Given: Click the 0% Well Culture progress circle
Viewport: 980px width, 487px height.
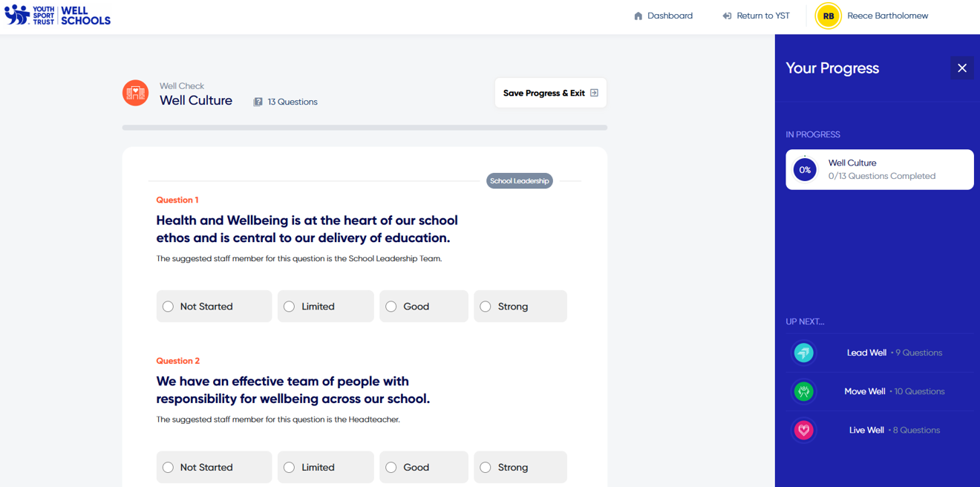Looking at the screenshot, I should click(x=805, y=169).
